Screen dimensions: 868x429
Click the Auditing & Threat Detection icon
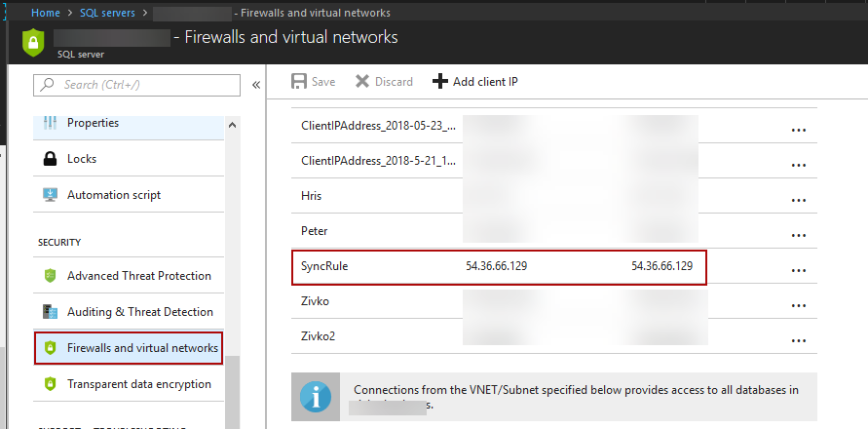coord(50,312)
